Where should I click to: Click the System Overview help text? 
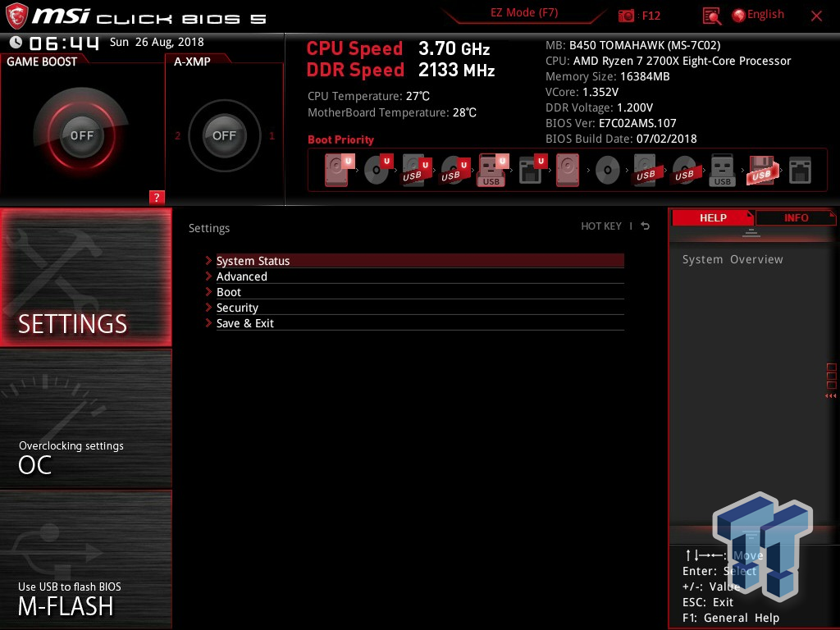point(733,259)
